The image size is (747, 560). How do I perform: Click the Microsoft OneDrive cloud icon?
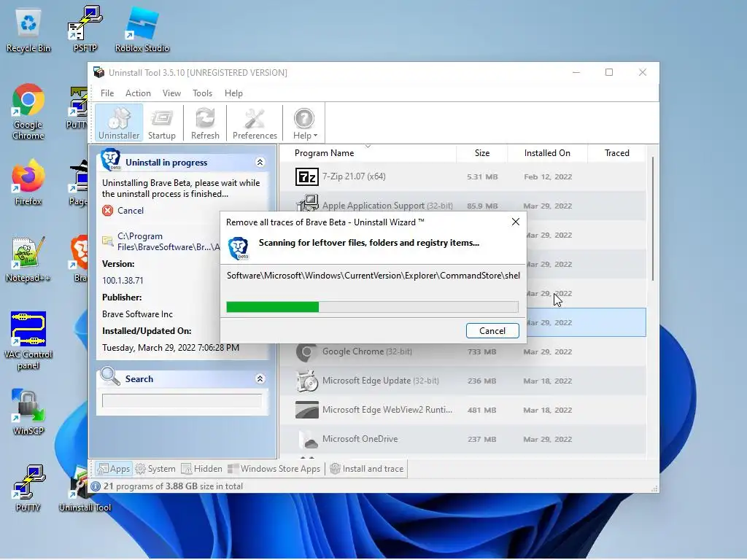pos(309,440)
